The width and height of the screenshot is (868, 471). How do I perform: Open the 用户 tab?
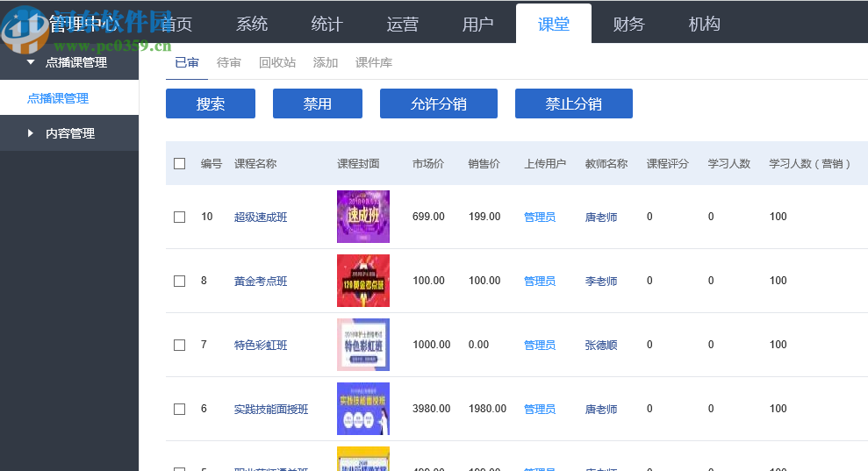pos(477,25)
